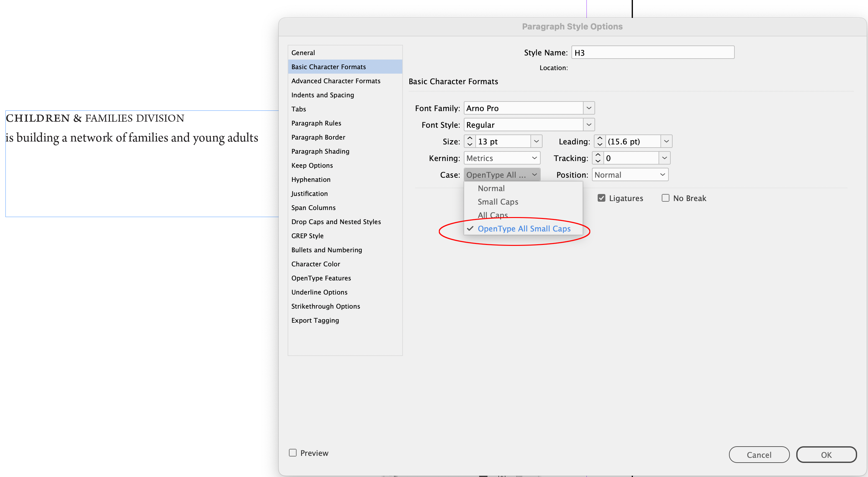Switch to "Advanced Character Formats" section
The image size is (868, 477).
point(336,80)
